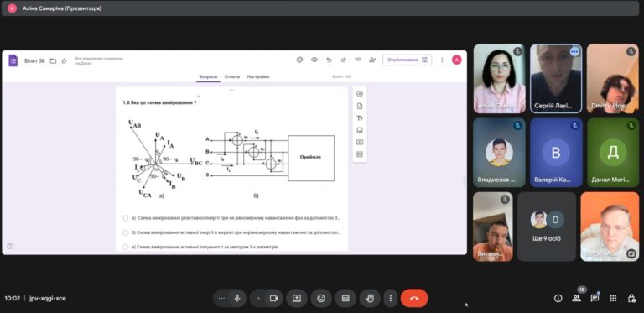Add a new question from side toolbar
Viewport: 644px width, 313px height.
(x=360, y=94)
